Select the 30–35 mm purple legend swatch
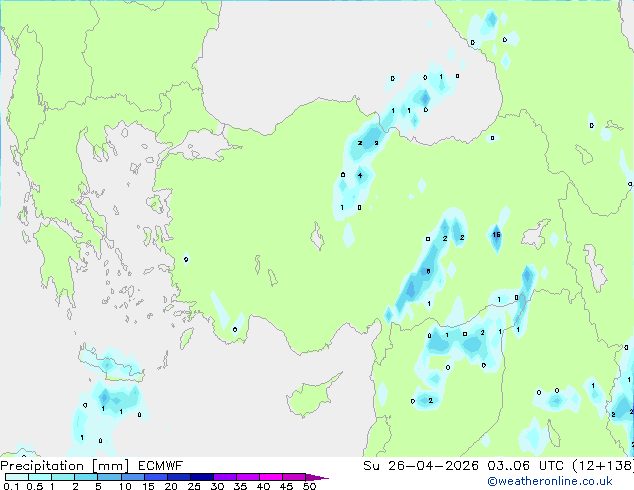 click(224, 477)
